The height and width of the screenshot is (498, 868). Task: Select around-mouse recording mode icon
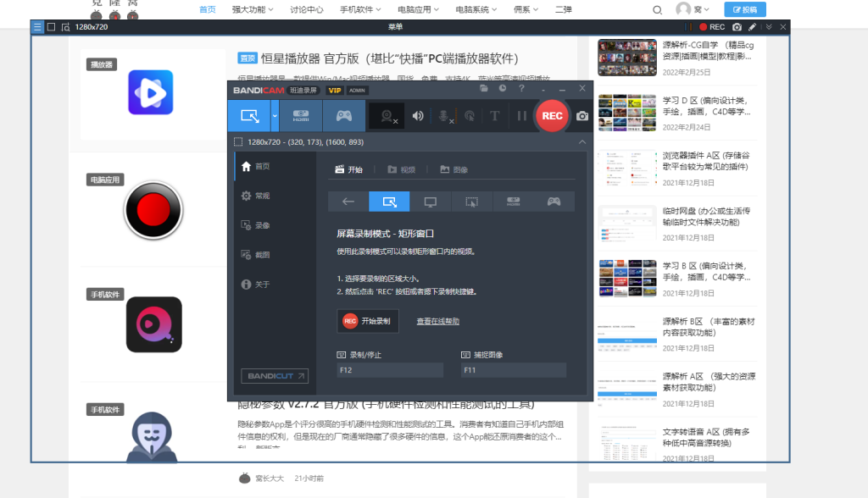[471, 202]
